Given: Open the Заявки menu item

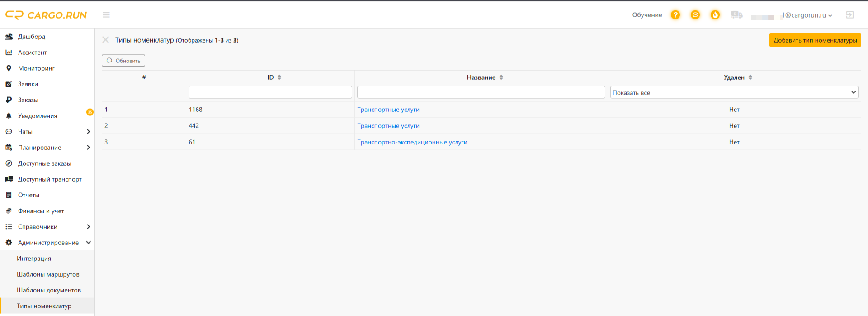Looking at the screenshot, I should (x=28, y=84).
